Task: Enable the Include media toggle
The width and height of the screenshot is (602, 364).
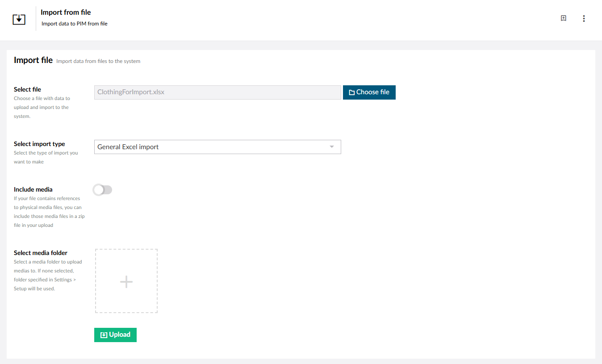Action: point(103,190)
